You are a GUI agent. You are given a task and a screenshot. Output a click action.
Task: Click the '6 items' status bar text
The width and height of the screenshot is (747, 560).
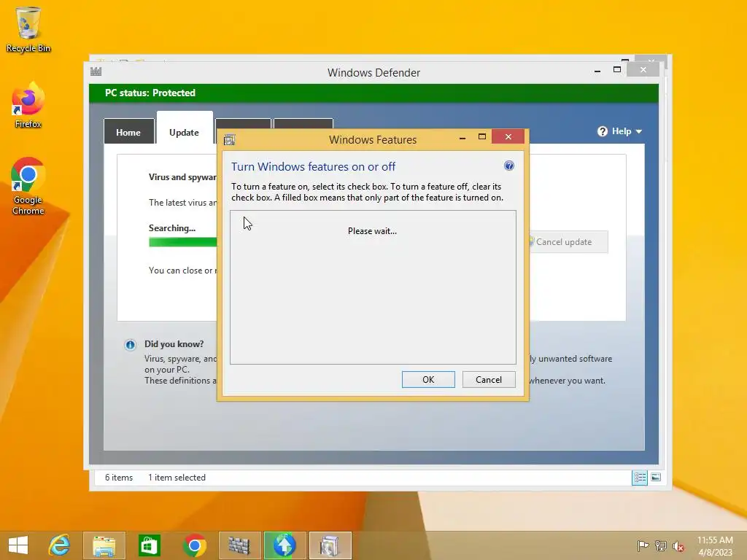(x=119, y=477)
